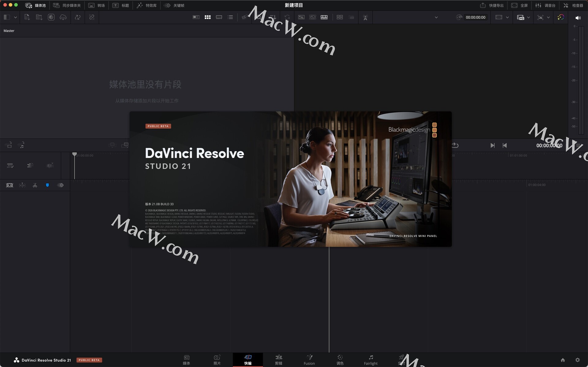The height and width of the screenshot is (367, 588).
Task: Mute audio with the speaker icon
Action: click(578, 18)
